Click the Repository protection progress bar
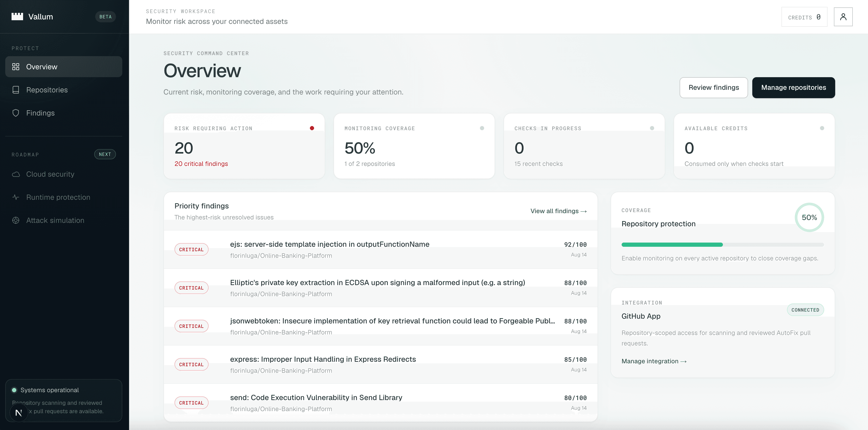Screen dimensions: 868x430 tap(722, 245)
